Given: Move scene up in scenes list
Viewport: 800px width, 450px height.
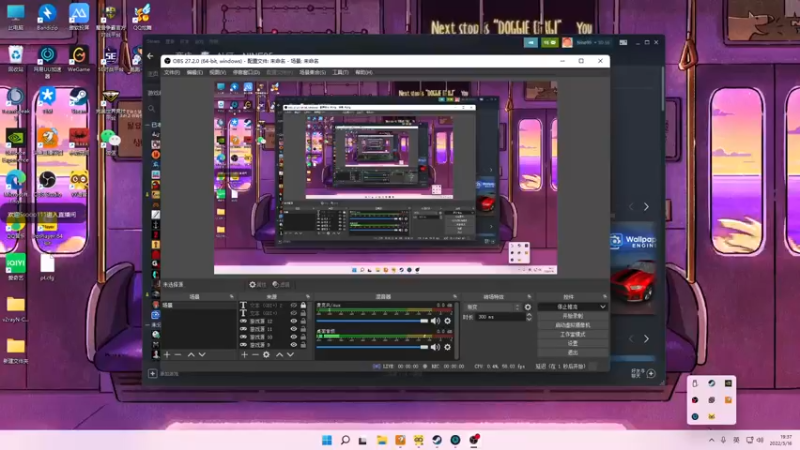Looking at the screenshot, I should [x=191, y=355].
